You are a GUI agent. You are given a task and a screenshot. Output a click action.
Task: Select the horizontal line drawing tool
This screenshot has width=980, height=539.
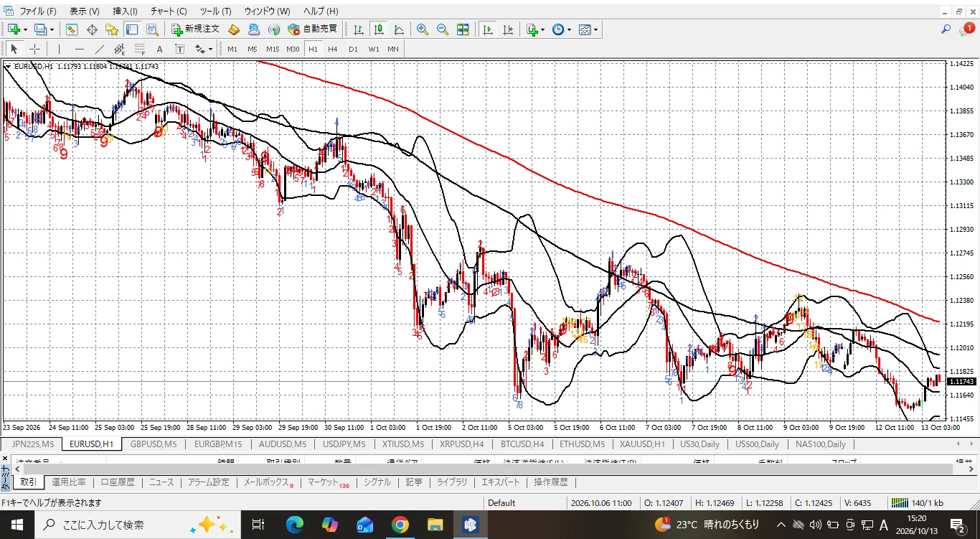pos(80,49)
